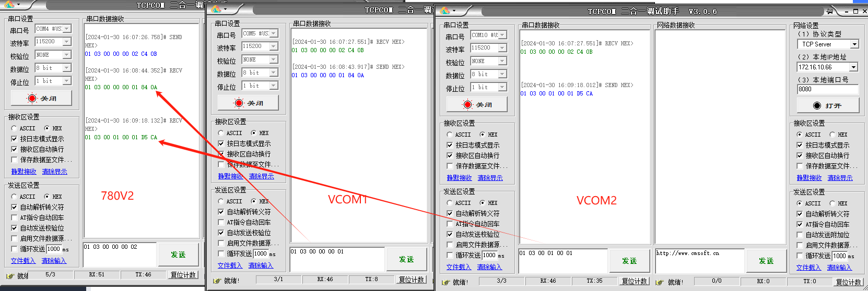Click the status hand icon in the COM10 window
The width and height of the screenshot is (868, 291).
(x=445, y=282)
